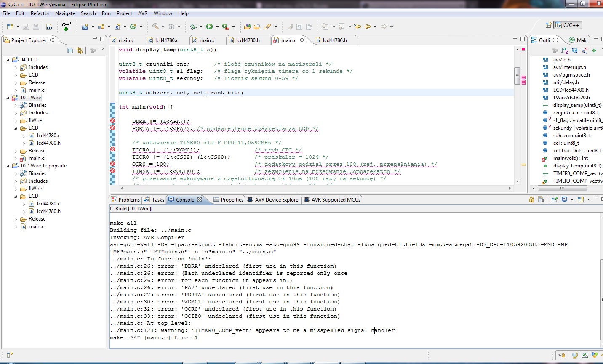Click the Last Edit Location arrow
The width and height of the screenshot is (603, 364).
click(x=358, y=27)
